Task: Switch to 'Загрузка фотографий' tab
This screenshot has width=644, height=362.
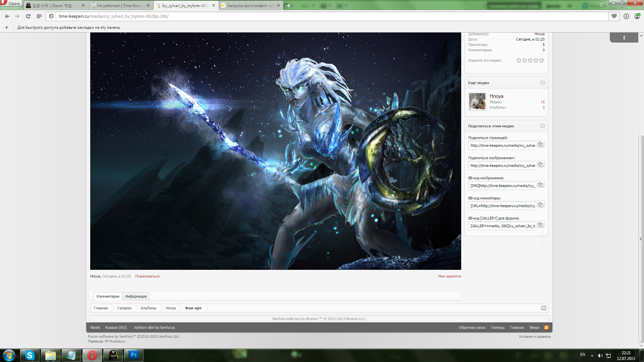Action: coord(251,5)
